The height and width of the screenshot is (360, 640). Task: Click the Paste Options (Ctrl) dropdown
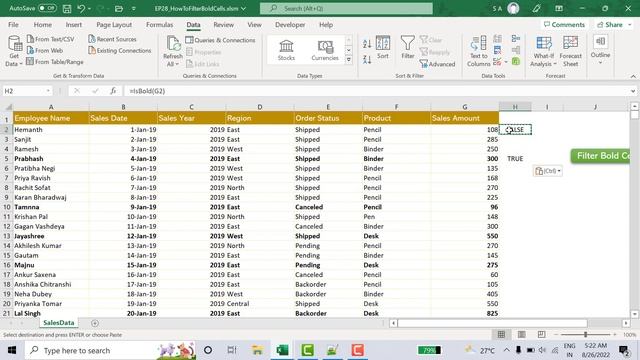(548, 171)
